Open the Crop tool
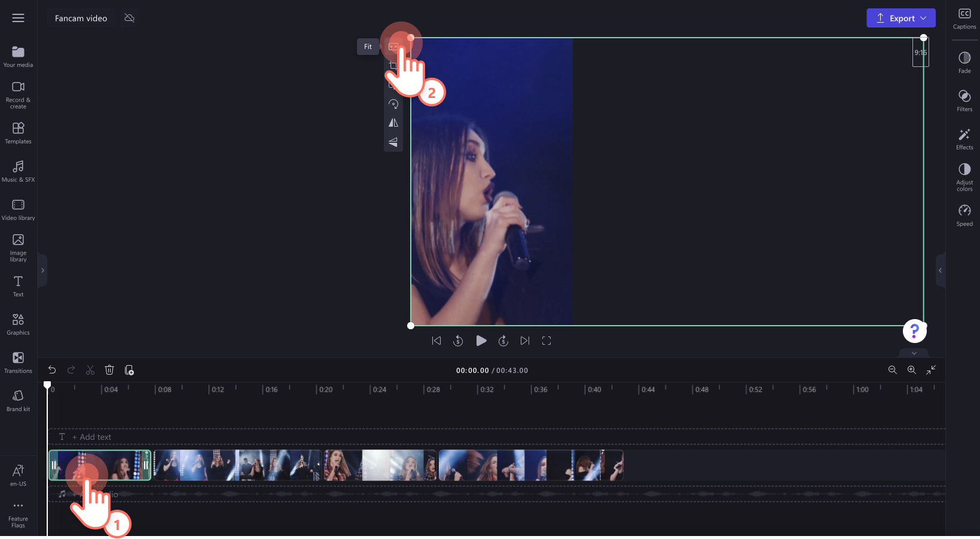The image size is (980, 539). point(393,65)
